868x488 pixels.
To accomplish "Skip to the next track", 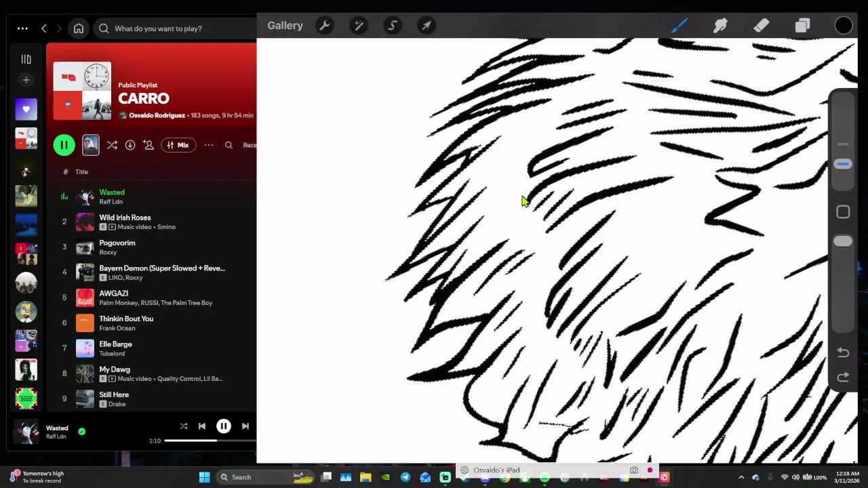I will [x=245, y=426].
